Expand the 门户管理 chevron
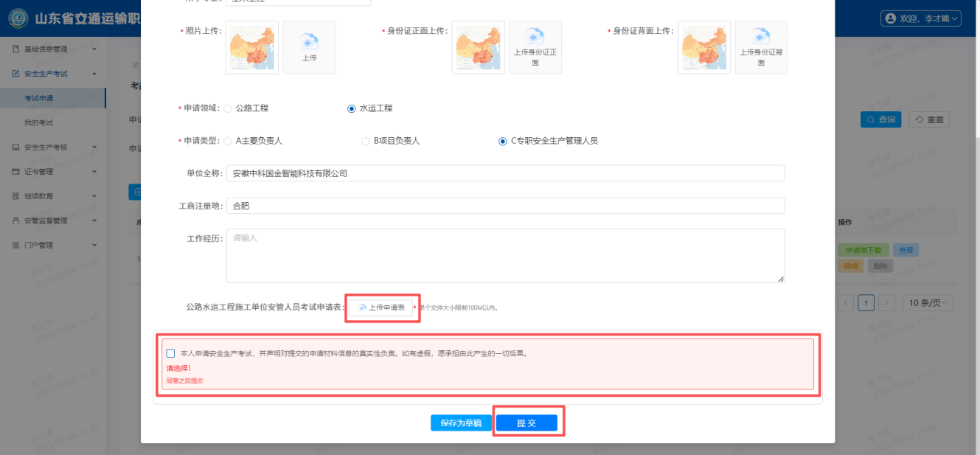Screen dimensions: 980x455 pos(94,245)
